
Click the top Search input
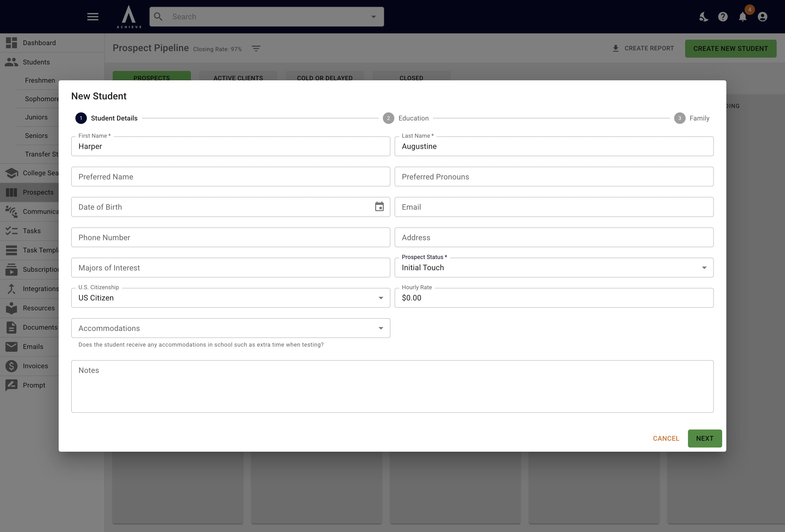click(267, 16)
